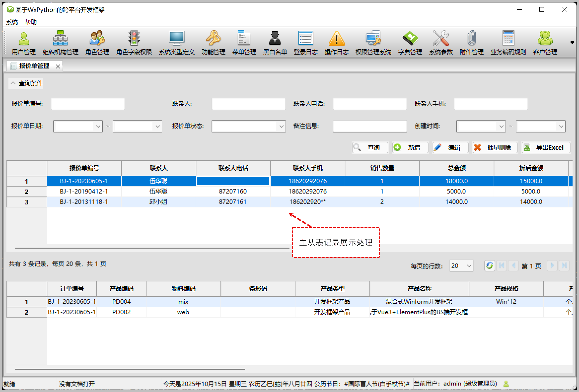Click the 操作日志 warning triangle icon
Image resolution: width=579 pixels, height=392 pixels.
tap(336, 38)
